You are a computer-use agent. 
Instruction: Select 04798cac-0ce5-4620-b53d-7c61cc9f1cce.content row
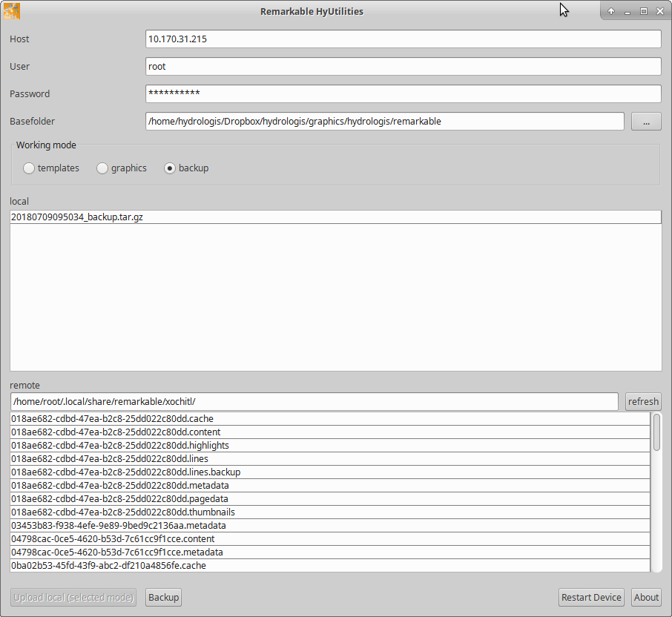pos(330,538)
